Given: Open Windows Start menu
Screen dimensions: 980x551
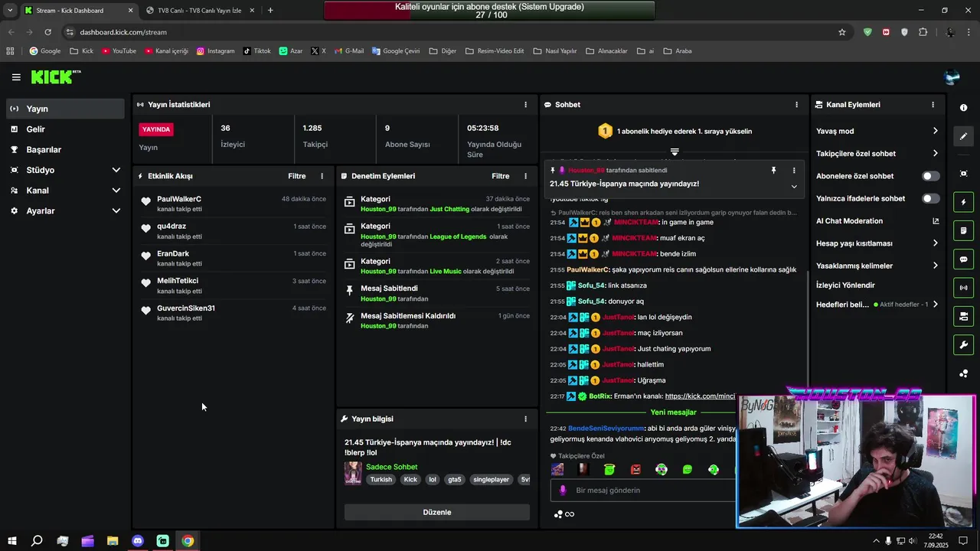Looking at the screenshot, I should click(11, 541).
